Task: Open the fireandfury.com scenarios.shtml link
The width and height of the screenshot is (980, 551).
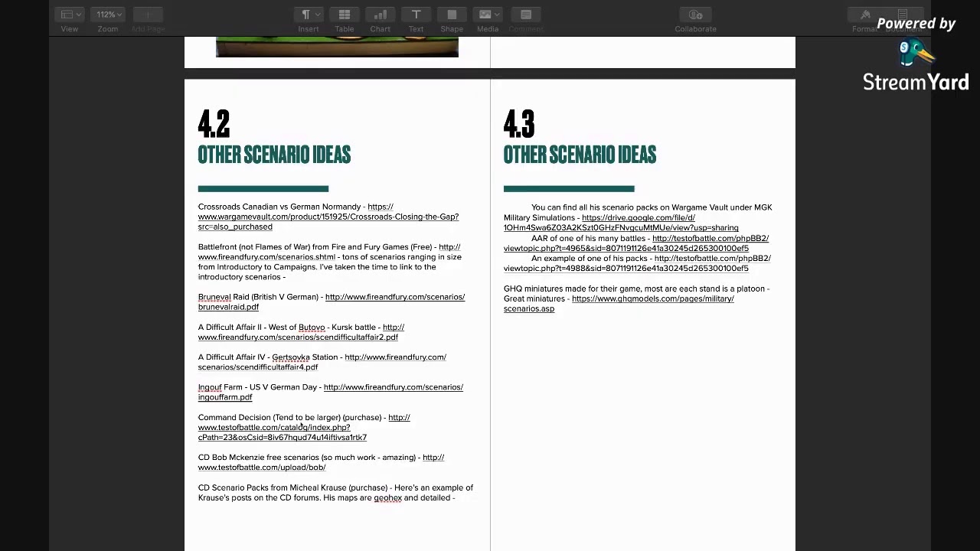Action: point(266,257)
